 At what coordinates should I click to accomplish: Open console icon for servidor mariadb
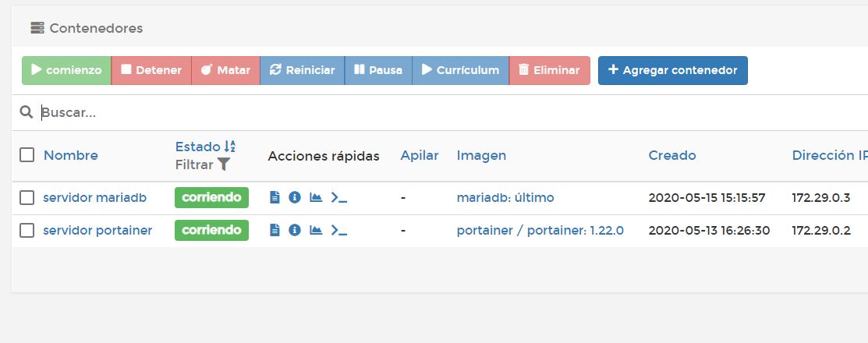[338, 197]
